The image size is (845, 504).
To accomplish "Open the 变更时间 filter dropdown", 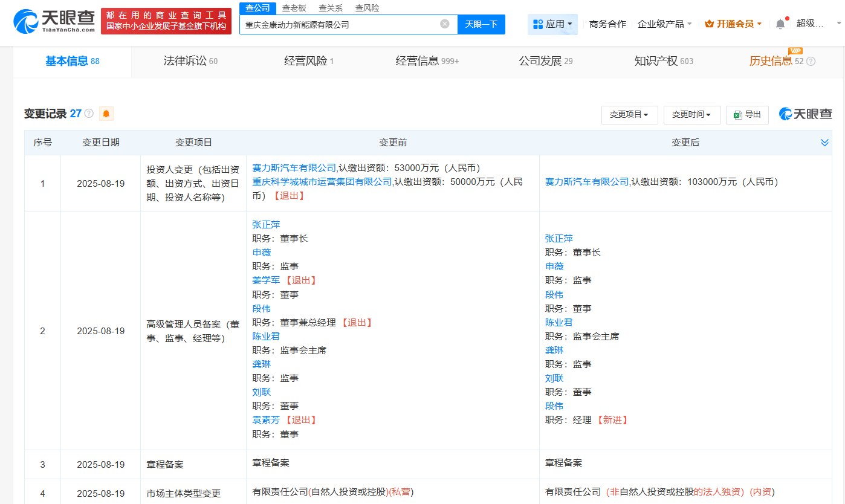I will coord(692,115).
